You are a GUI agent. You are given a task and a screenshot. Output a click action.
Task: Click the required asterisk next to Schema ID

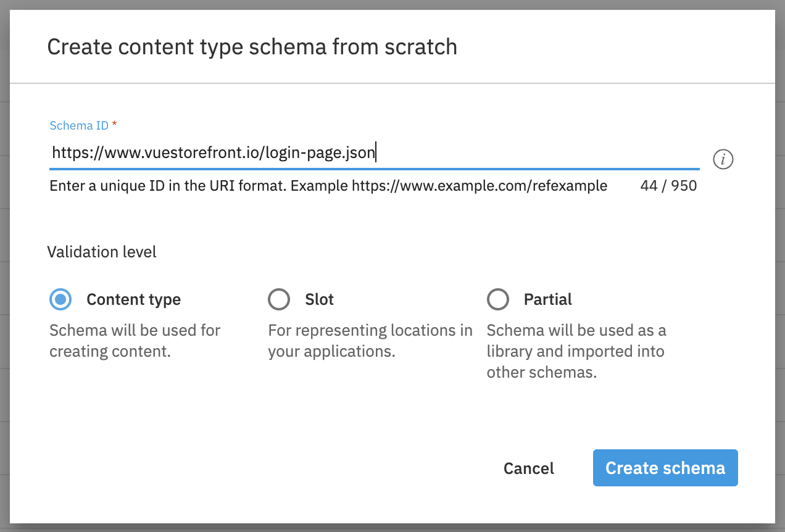click(x=114, y=125)
